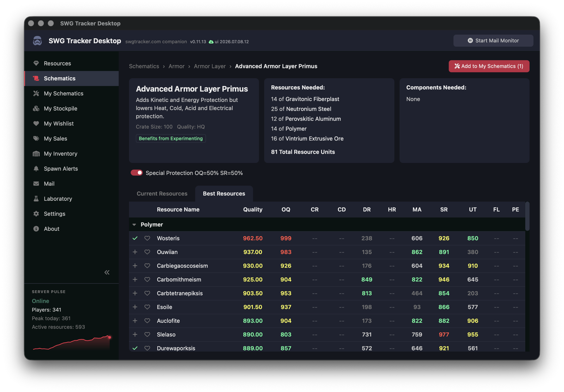Add Ouwiian using its plus icon
Screen dimensions: 564x392
point(135,252)
